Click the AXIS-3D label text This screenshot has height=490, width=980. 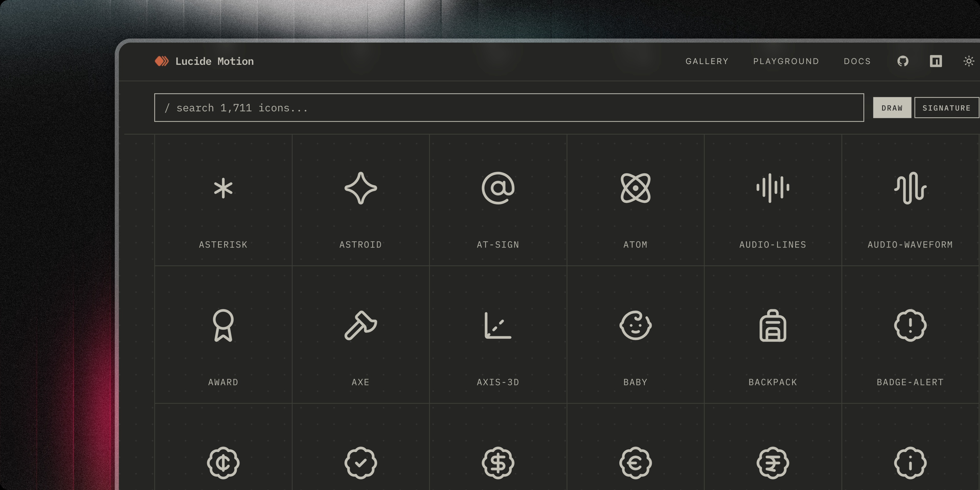(498, 382)
